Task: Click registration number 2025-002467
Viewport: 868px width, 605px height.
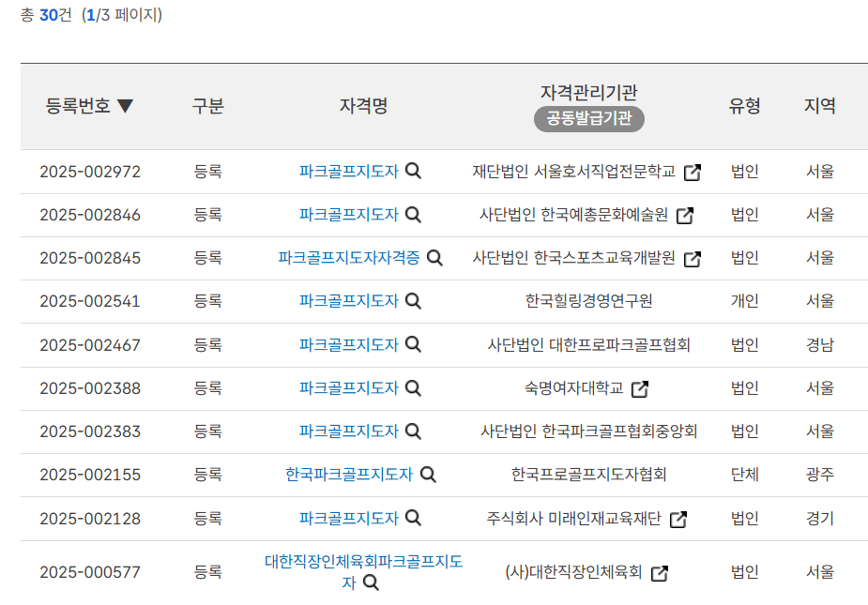Action: coord(90,345)
